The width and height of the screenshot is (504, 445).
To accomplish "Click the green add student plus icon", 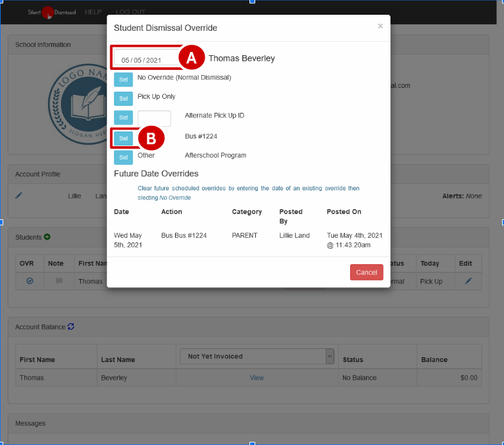I will click(47, 237).
